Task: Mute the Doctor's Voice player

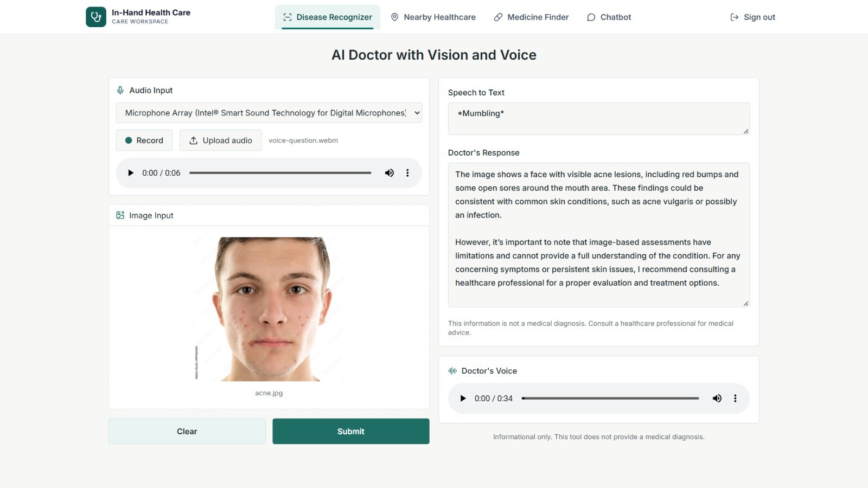Action: point(717,399)
